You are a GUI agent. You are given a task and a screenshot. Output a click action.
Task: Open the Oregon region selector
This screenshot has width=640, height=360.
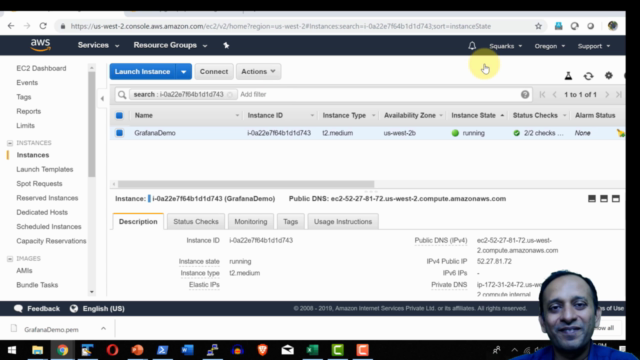pos(550,46)
